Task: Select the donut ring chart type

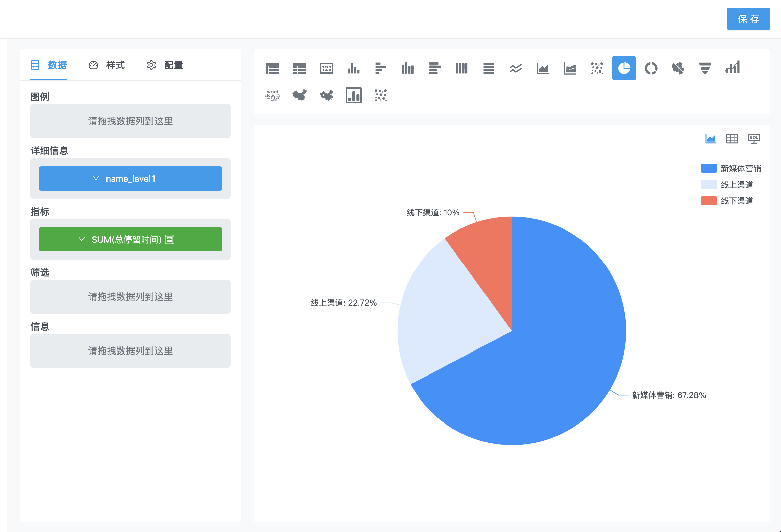Action: pyautogui.click(x=651, y=68)
